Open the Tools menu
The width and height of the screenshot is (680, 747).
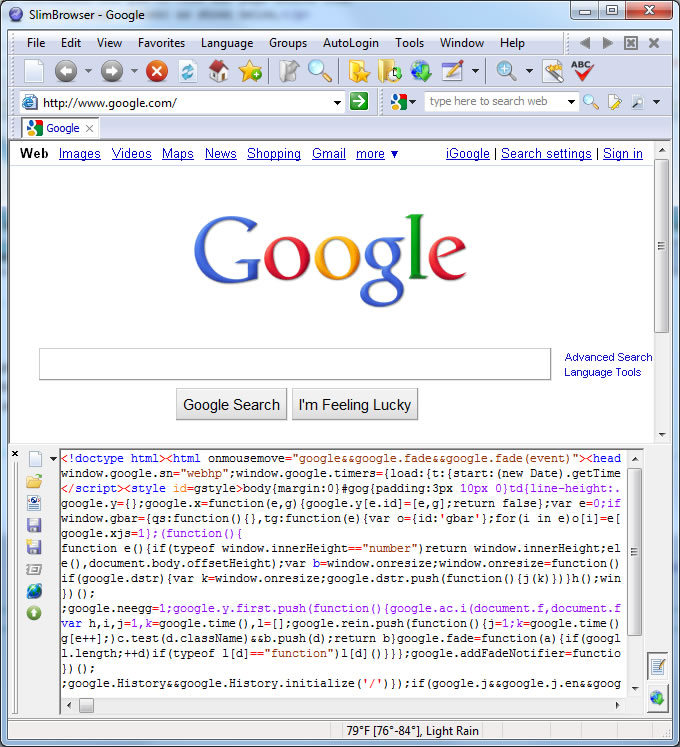[409, 43]
